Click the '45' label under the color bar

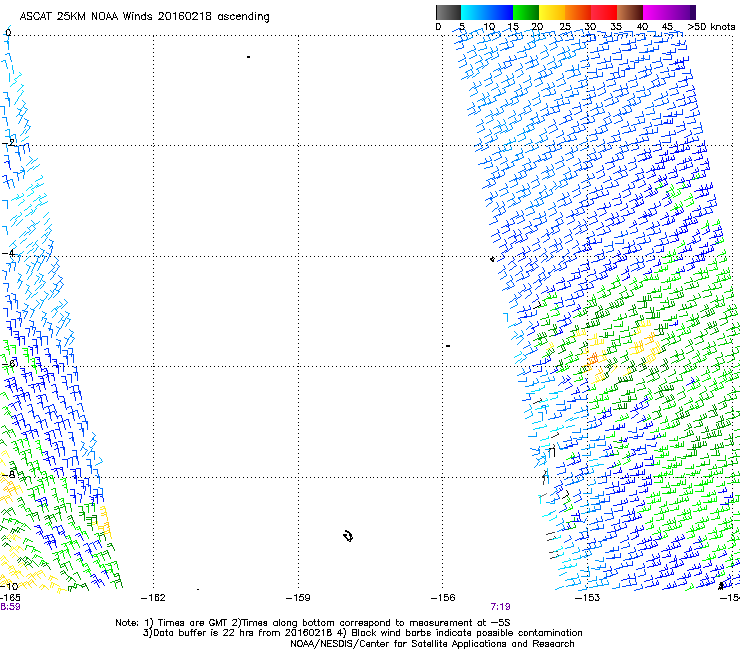tap(667, 27)
